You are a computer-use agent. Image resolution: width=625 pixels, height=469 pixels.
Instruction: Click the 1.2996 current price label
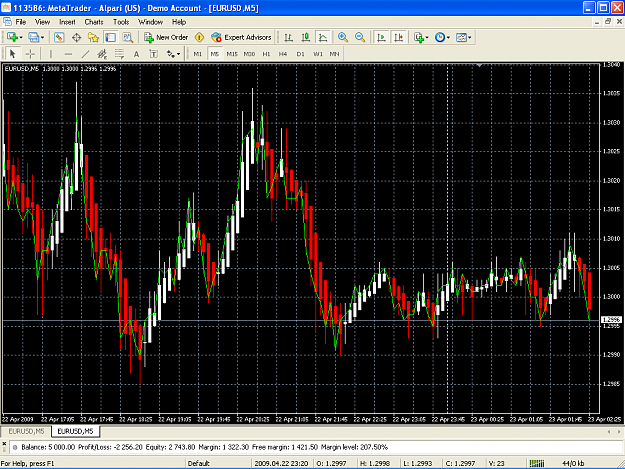[x=611, y=320]
